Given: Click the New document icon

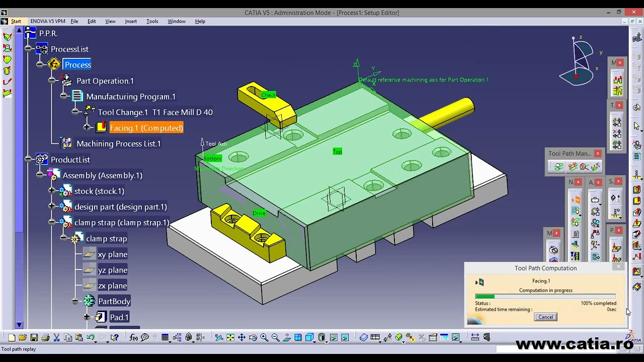Looking at the screenshot, I should pos(12,338).
